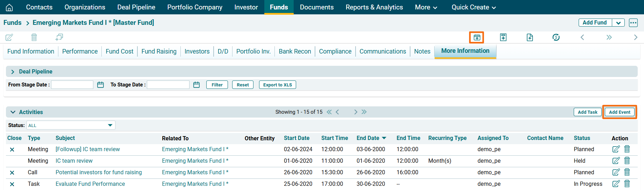Open the To Stage Date calendar picker
This screenshot has width=644, height=190.
pyautogui.click(x=196, y=85)
